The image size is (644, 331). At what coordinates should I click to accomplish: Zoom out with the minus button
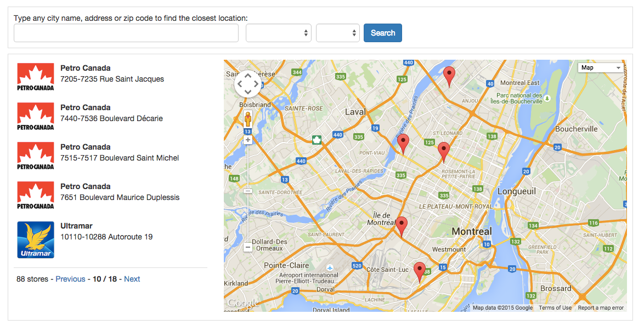[248, 247]
